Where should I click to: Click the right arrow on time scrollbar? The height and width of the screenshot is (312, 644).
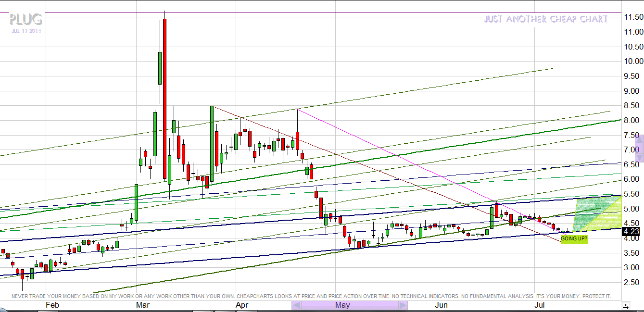tap(403, 305)
